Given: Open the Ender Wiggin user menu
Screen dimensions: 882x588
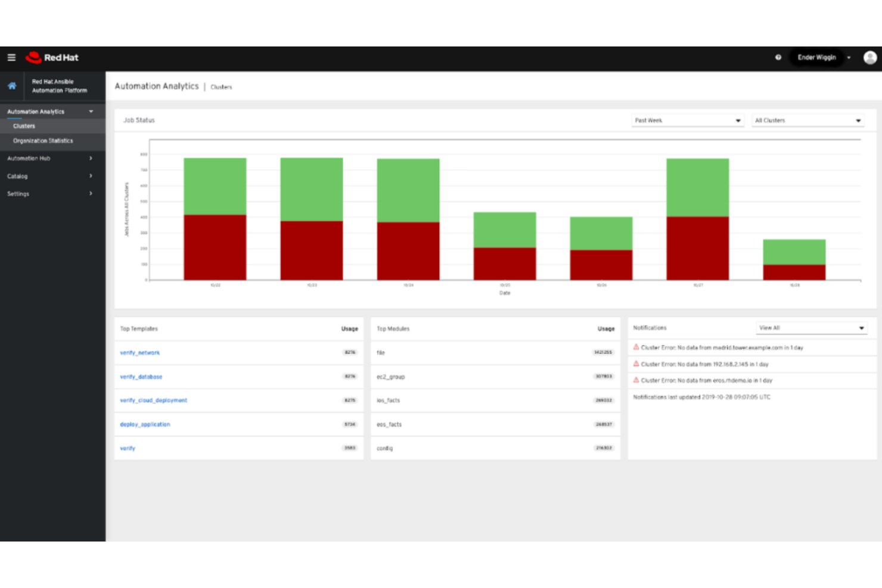Looking at the screenshot, I should coord(816,58).
